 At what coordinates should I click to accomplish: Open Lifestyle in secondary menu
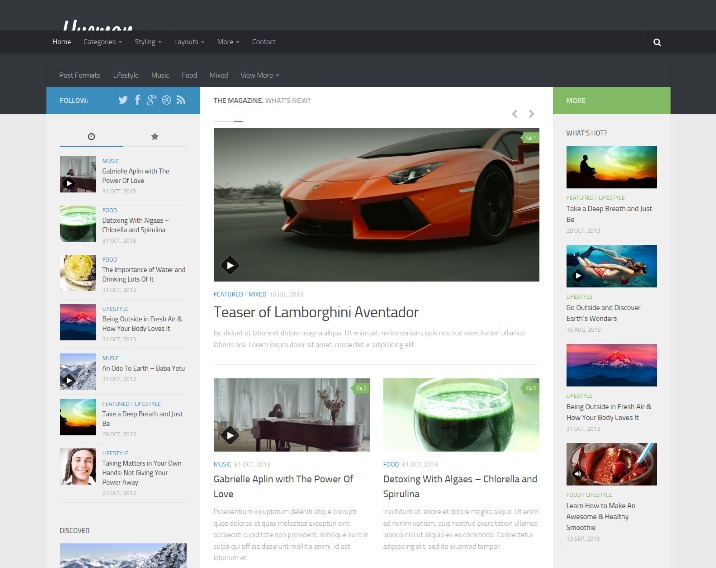click(x=126, y=75)
